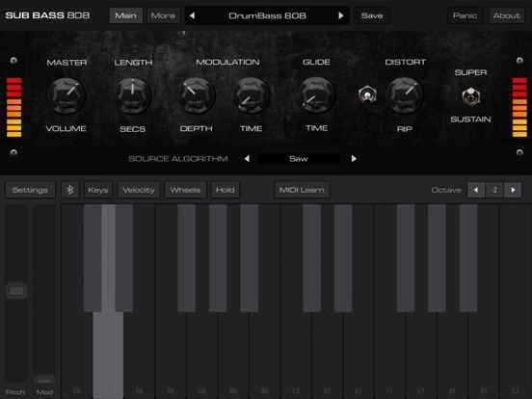Switch to the More tab
The width and height of the screenshot is (532, 399).
pyautogui.click(x=163, y=15)
